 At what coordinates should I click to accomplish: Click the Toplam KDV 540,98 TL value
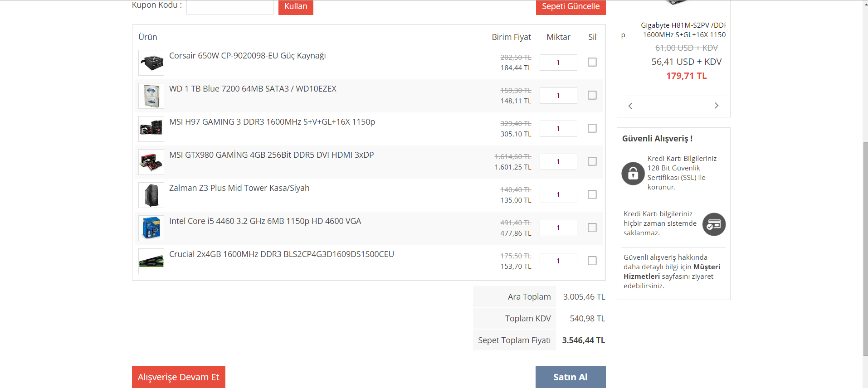pyautogui.click(x=588, y=319)
